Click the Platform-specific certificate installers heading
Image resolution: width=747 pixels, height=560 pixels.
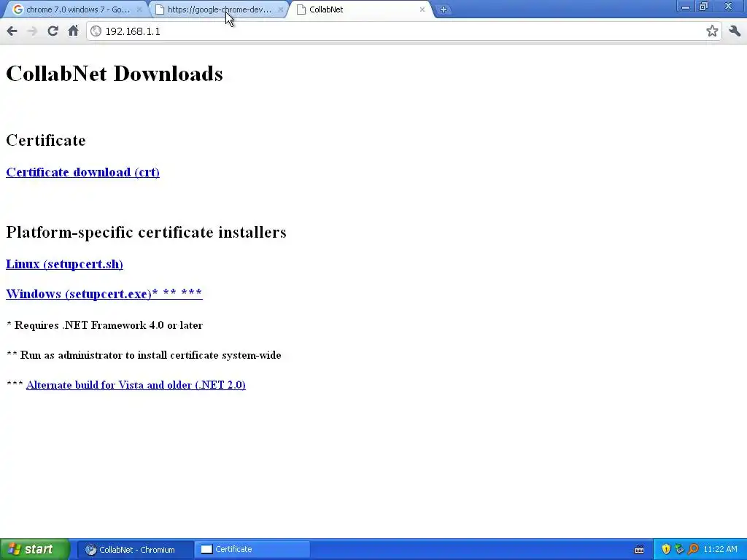(x=146, y=233)
